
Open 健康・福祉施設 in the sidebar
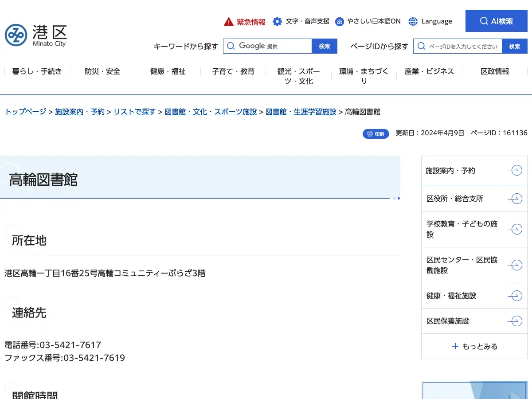tap(474, 296)
